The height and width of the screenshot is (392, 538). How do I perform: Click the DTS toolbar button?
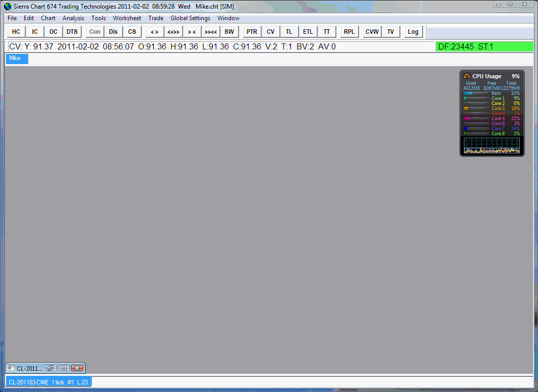click(x=72, y=32)
